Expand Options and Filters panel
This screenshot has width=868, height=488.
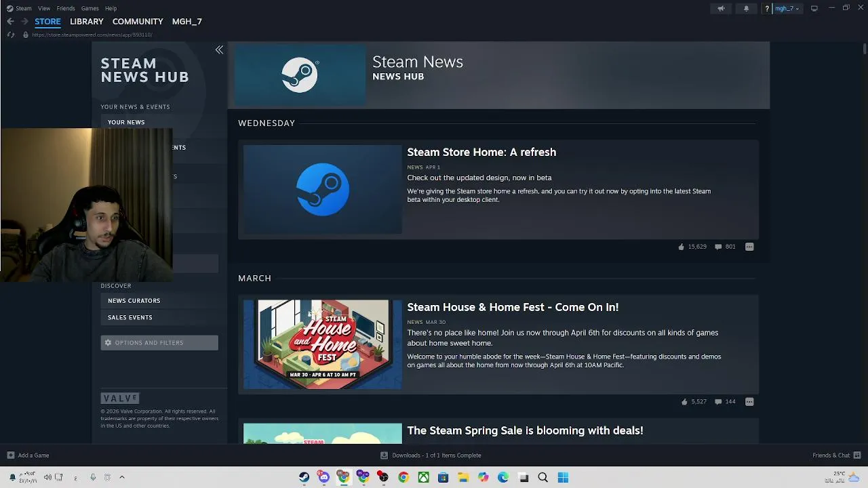[159, 343]
